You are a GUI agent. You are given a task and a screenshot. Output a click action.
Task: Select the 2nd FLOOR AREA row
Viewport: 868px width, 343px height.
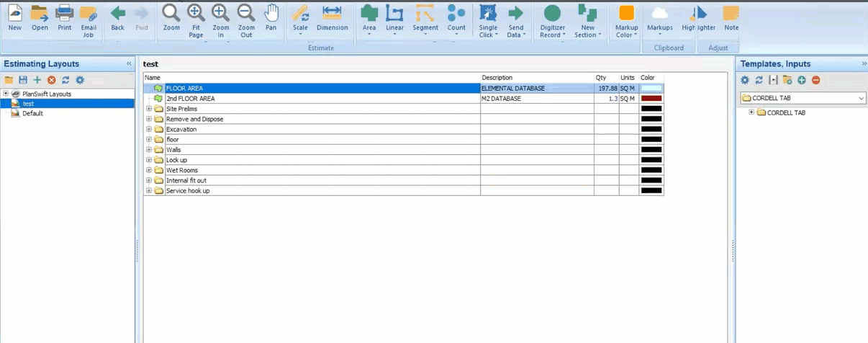point(403,99)
